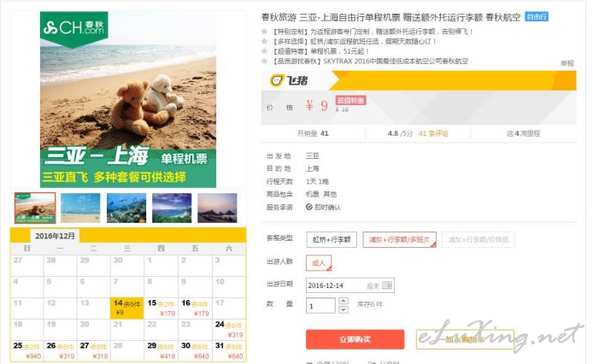Click the red 立即购买 buy now button

click(x=355, y=339)
